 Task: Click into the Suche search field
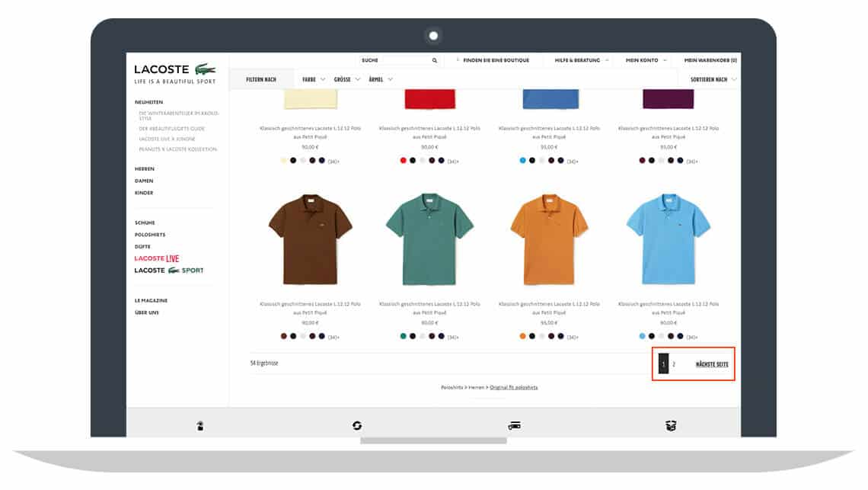tap(398, 60)
